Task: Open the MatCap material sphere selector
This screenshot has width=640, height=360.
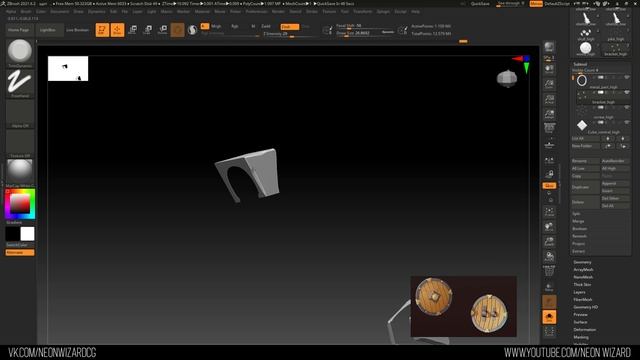Action: pyautogui.click(x=20, y=173)
